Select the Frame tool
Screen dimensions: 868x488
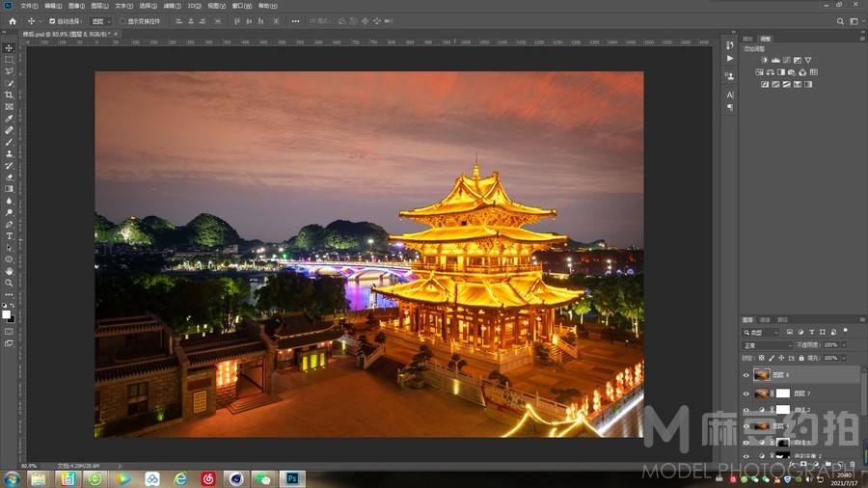[x=9, y=107]
